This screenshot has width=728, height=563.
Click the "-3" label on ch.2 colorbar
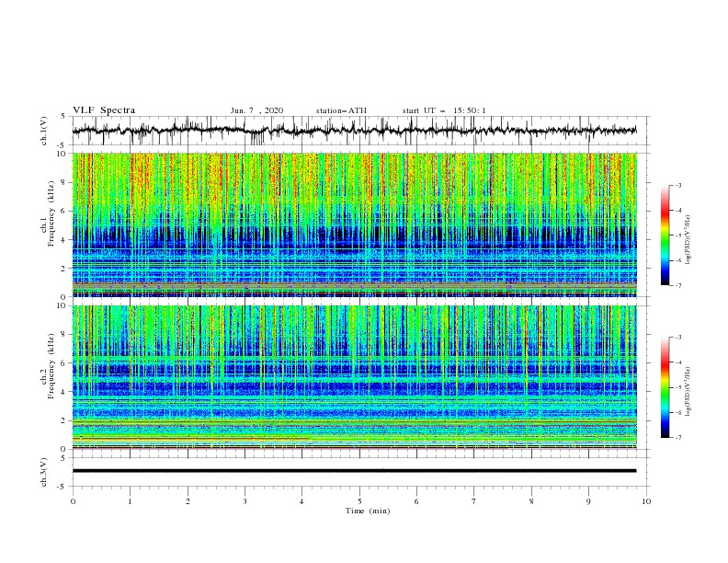677,338
